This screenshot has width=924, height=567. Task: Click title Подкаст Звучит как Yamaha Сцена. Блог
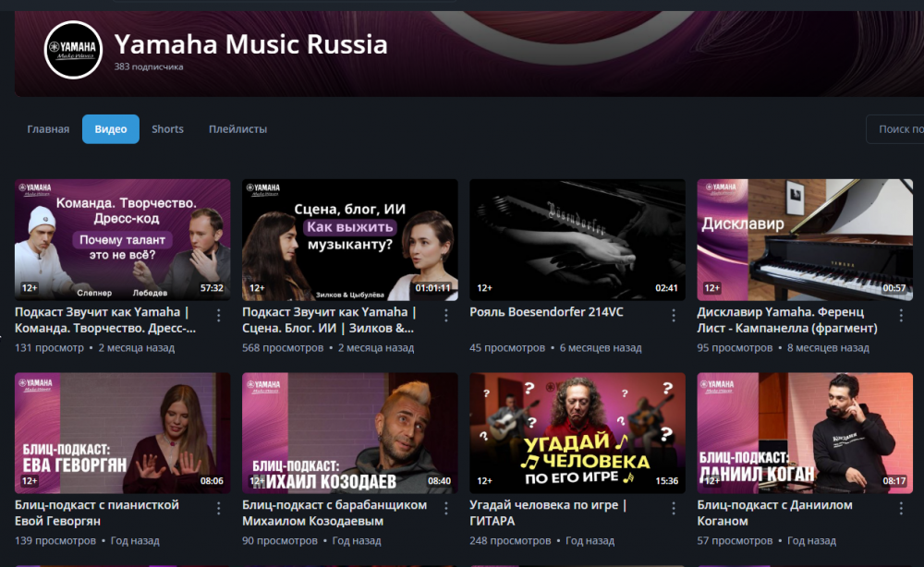click(329, 320)
